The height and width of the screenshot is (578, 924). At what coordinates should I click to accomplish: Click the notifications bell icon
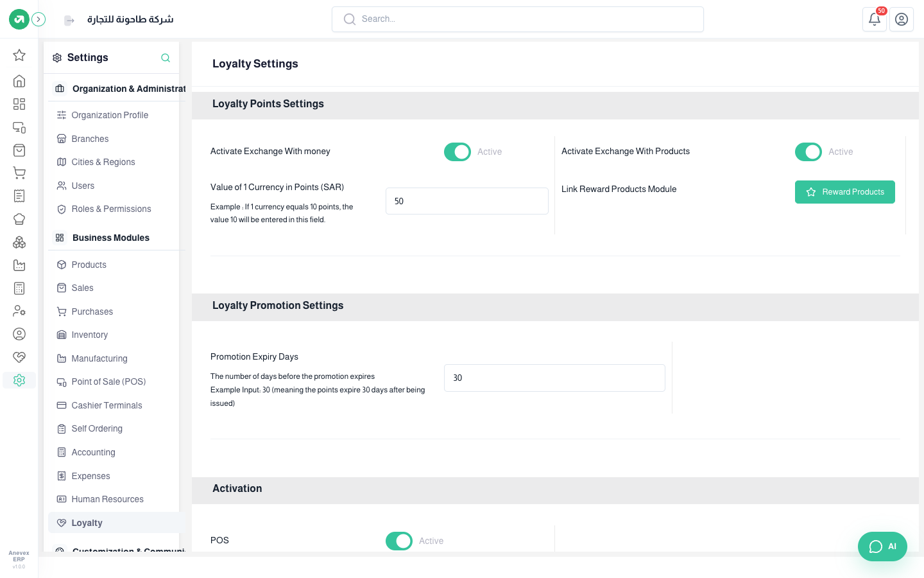click(x=875, y=19)
